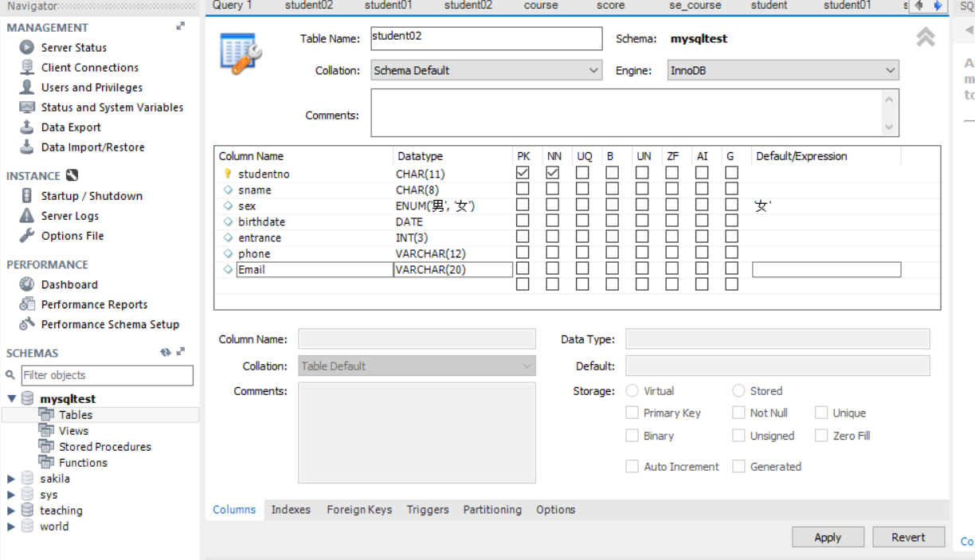975x560 pixels.
Task: Click Status and System Variables icon
Action: click(x=27, y=108)
